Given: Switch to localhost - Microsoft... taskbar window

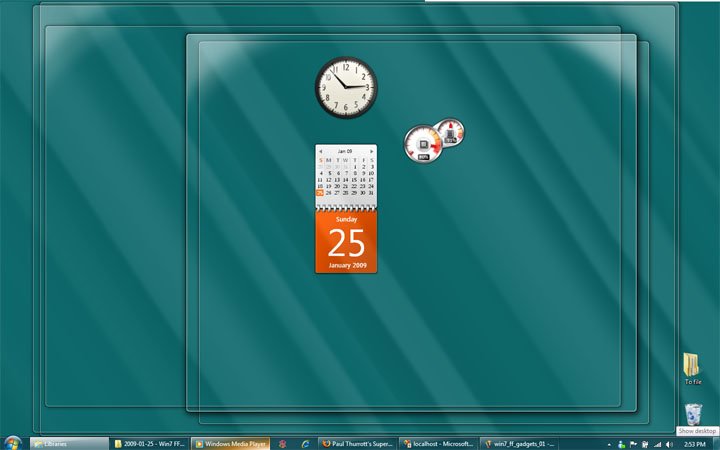Looking at the screenshot, I should tap(438, 444).
